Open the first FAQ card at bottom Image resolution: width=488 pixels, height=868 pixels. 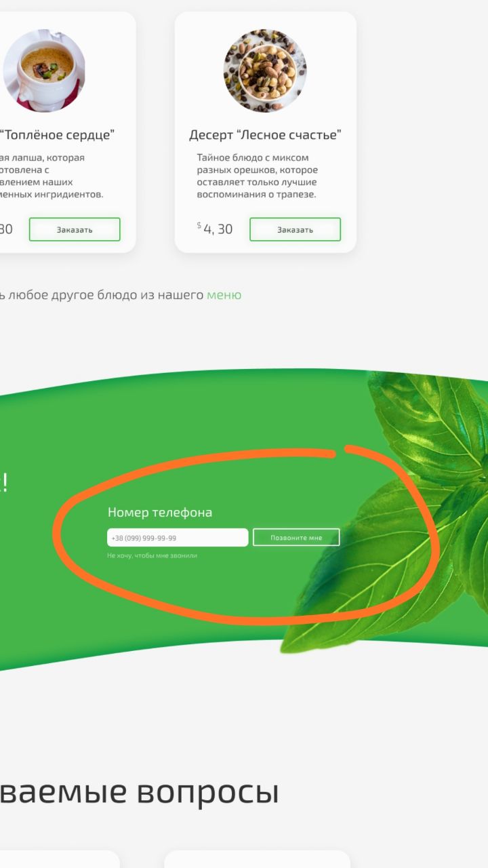[60, 859]
